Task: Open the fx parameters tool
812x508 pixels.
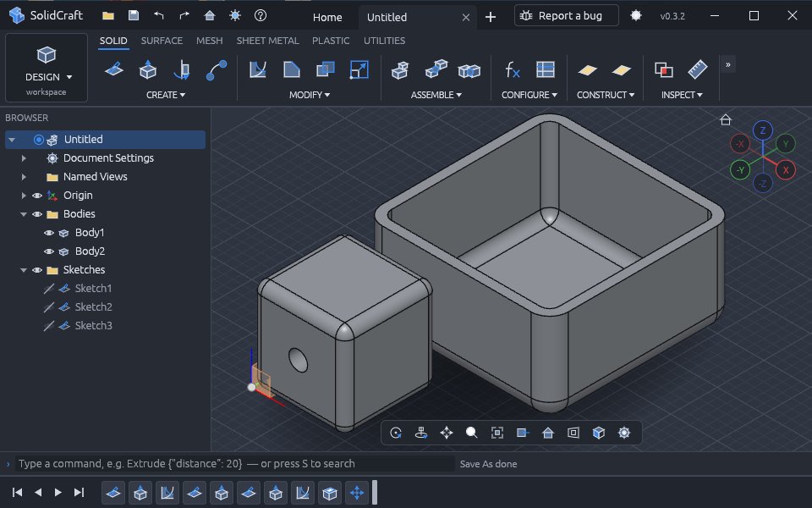Action: coord(512,69)
